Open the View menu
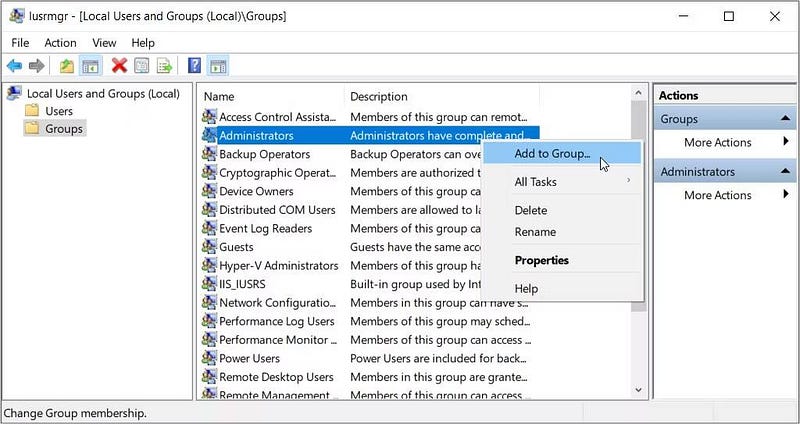The height and width of the screenshot is (424, 800). (x=104, y=43)
